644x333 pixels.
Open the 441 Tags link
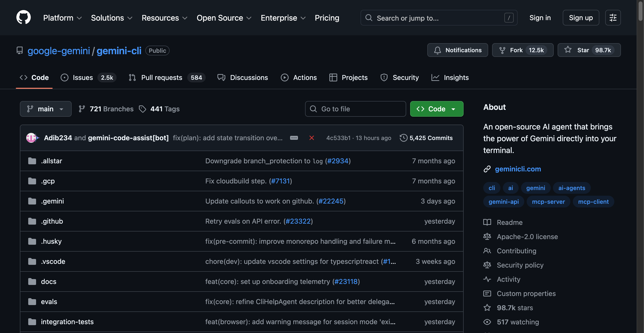point(160,109)
